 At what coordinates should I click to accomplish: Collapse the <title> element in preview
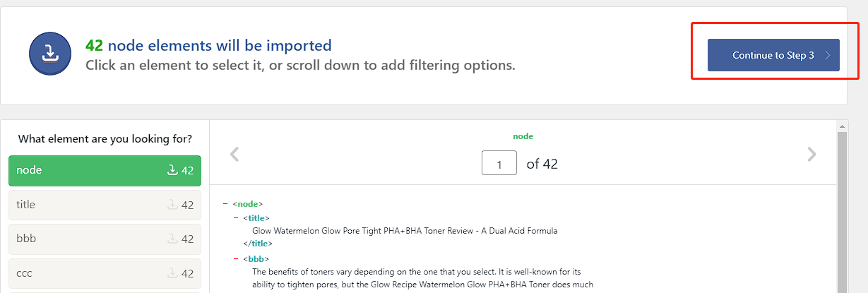pos(236,217)
